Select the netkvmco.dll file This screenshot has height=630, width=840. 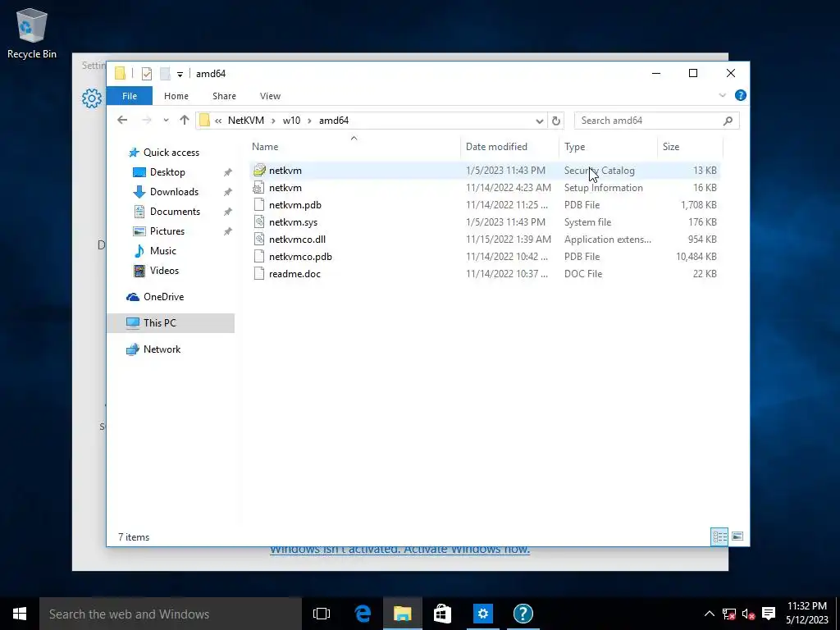(x=485, y=239)
